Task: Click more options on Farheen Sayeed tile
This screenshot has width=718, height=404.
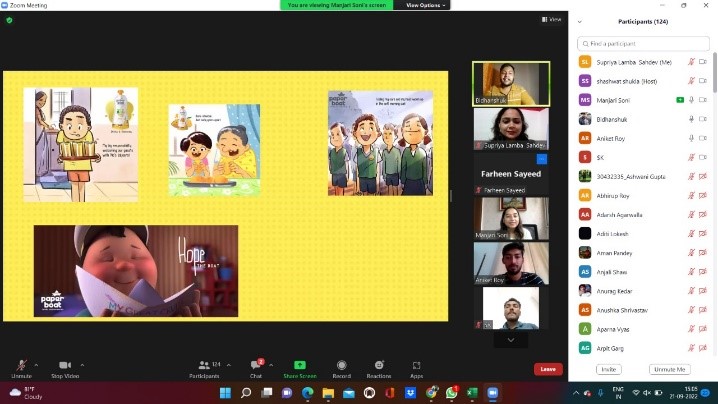Action: click(542, 159)
